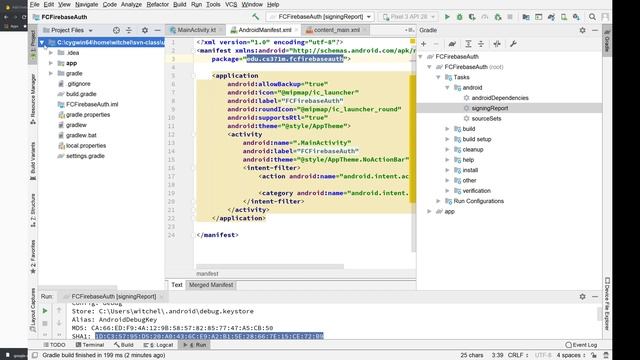640x360 pixels.
Task: Expand Run Configurations node in Gradle
Action: coord(438,201)
